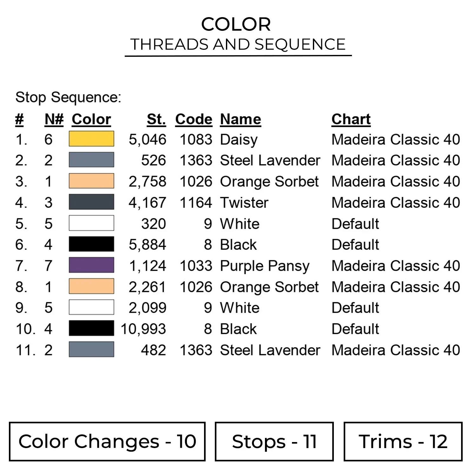Viewport: 476px width, 476px height.
Task: Select the Twister dark gray swatch
Action: point(91,202)
